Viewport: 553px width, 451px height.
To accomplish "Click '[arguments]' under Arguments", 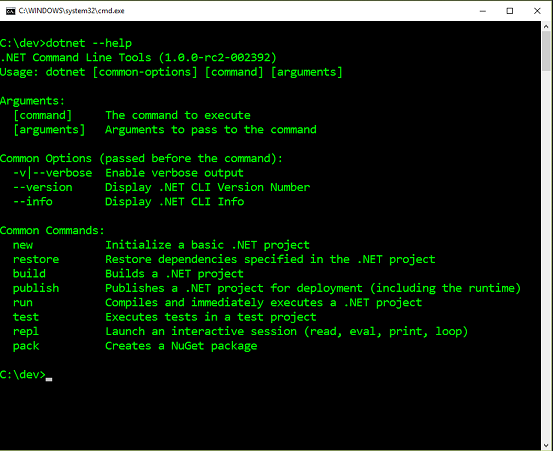I will pyautogui.click(x=49, y=130).
